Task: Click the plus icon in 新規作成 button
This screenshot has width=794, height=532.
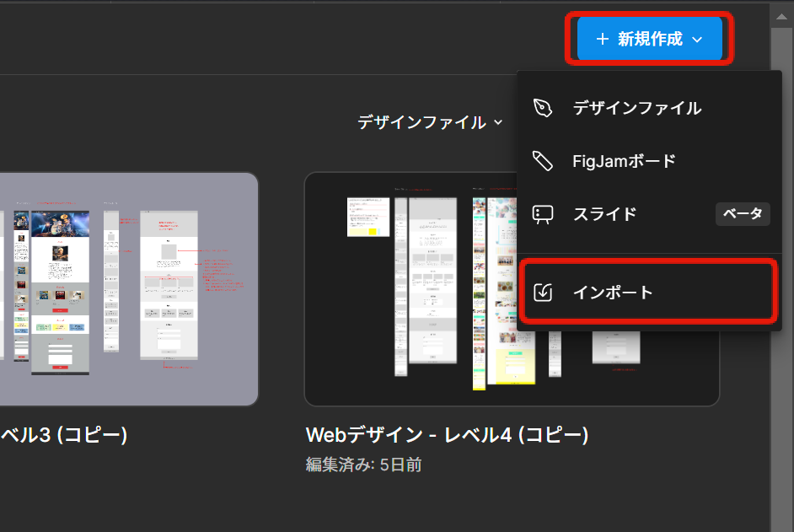Action: coord(602,39)
